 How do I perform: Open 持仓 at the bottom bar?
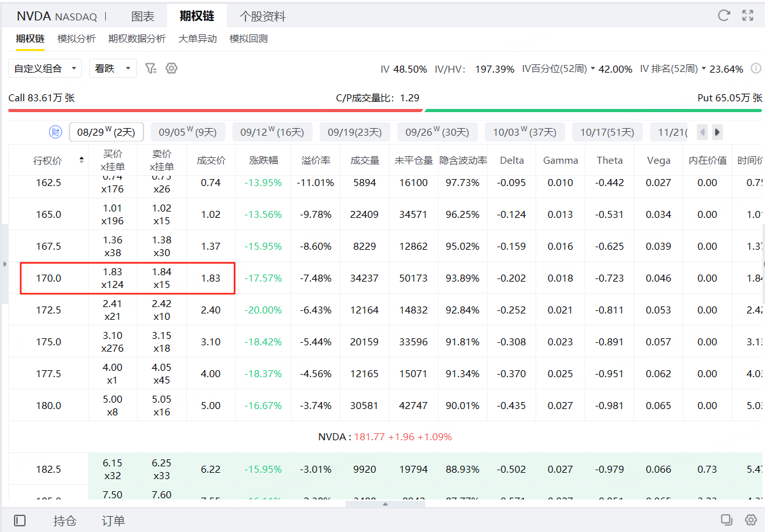click(x=65, y=521)
